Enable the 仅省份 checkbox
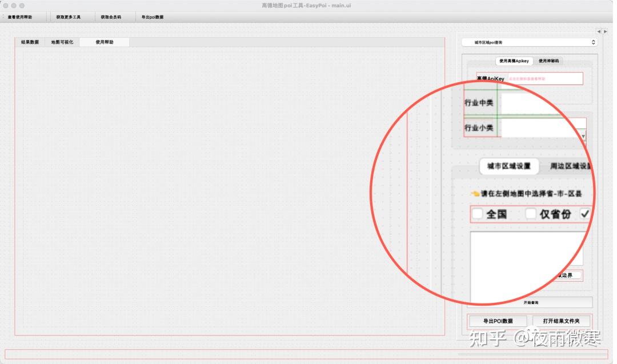Viewport: 617px width, 364px height. point(530,214)
